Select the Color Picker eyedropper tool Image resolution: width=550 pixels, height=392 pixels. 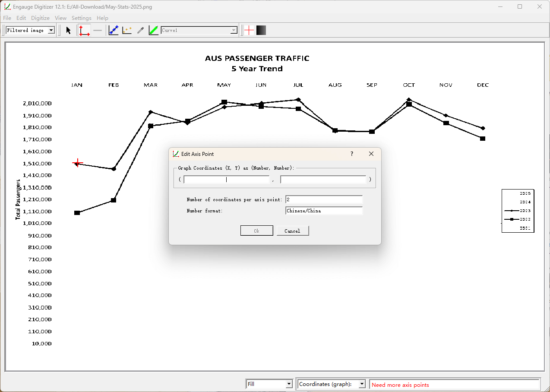tap(140, 30)
